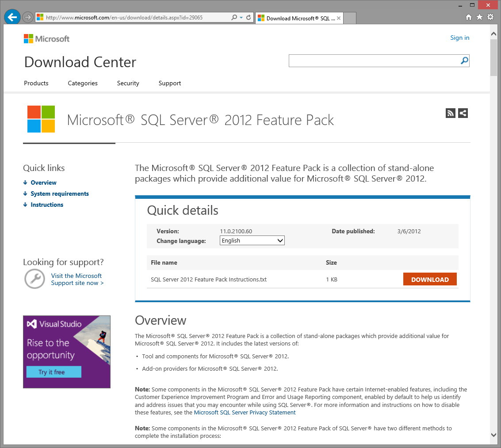Screen dimensions: 501x448
Task: Select the Download Microsoft SQL browser tab
Action: point(298,18)
